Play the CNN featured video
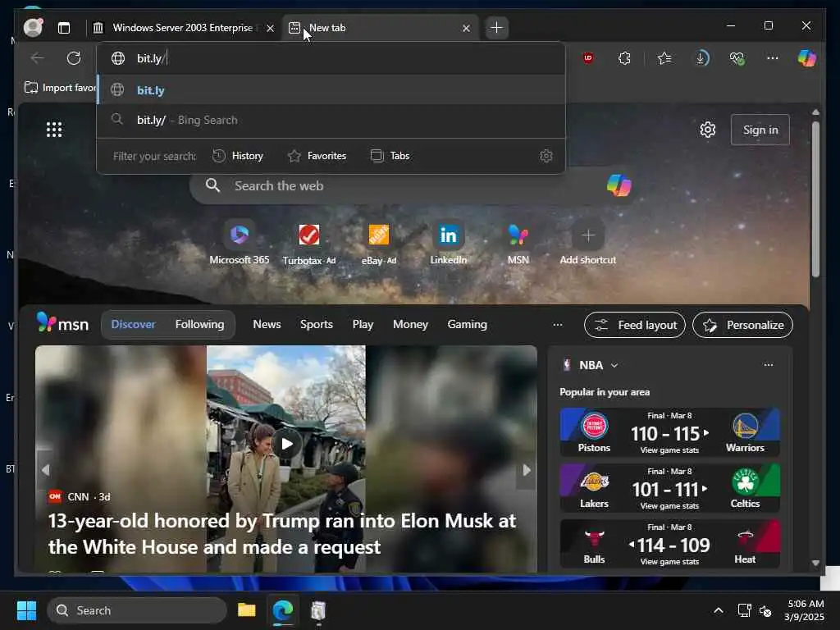Screen dimensions: 840x630 (286, 444)
